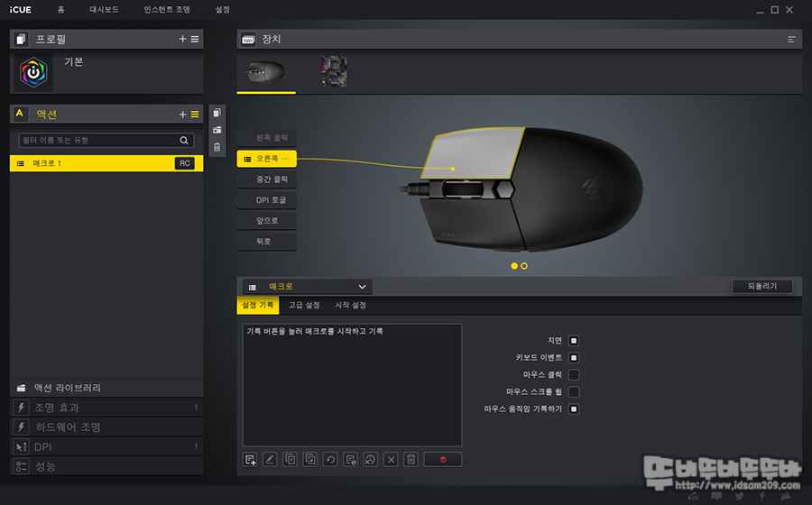Start macro recording with the red record button

point(443,460)
